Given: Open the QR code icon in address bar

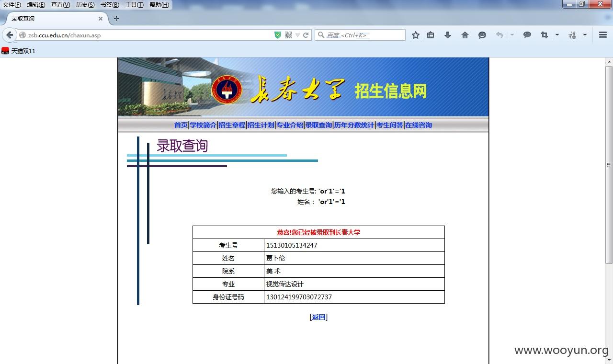Looking at the screenshot, I should 288,35.
